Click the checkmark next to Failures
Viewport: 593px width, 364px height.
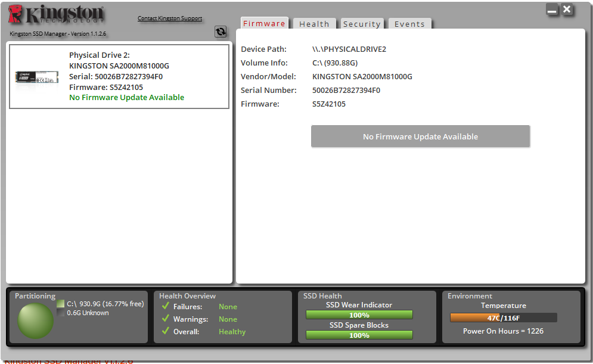[165, 306]
